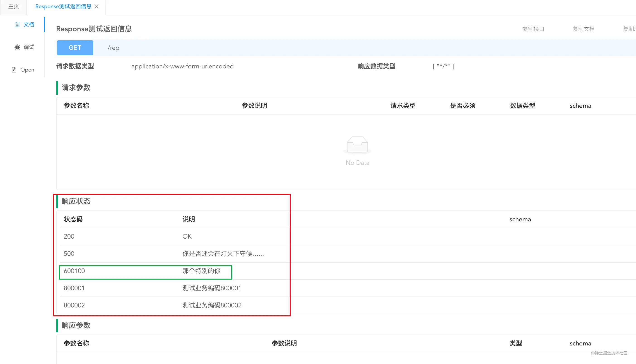Click the 响应参数 section heading
This screenshot has height=364, width=636.
pyautogui.click(x=76, y=325)
